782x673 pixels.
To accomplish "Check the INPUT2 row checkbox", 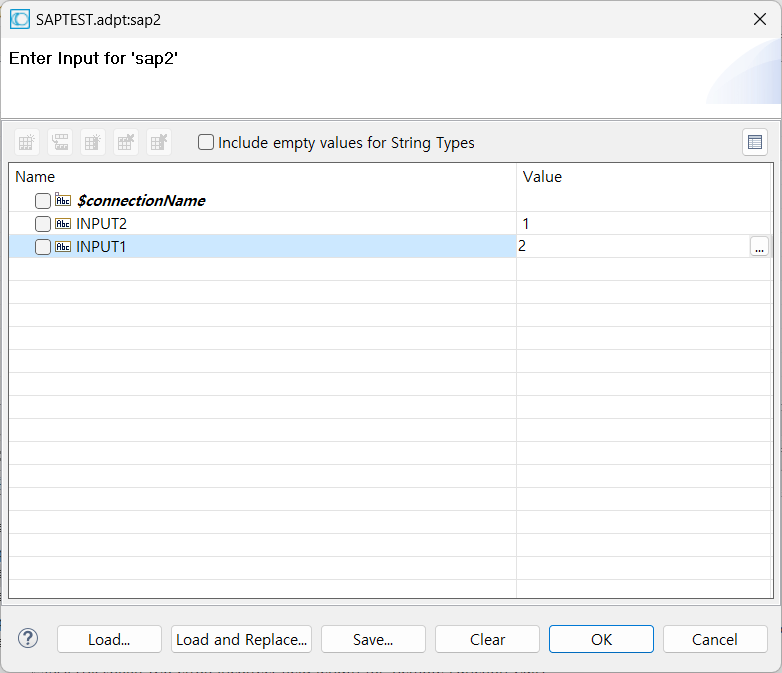I will [x=43, y=224].
